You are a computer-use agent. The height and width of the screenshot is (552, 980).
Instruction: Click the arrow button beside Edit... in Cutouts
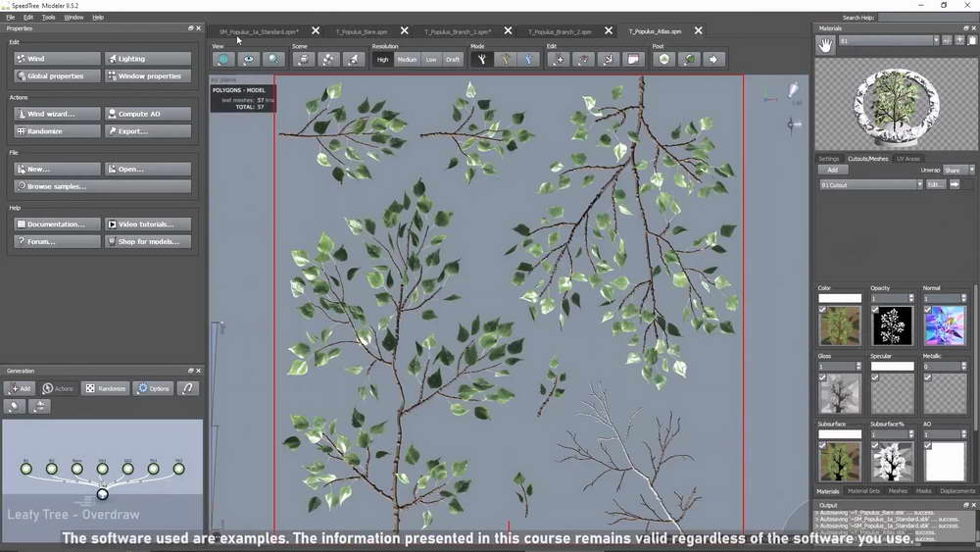[955, 184]
